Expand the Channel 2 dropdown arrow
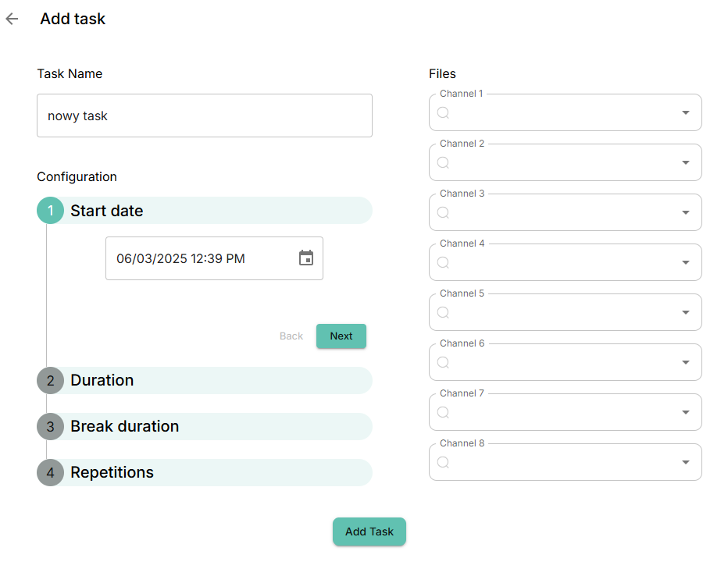Viewport: 728px width, 576px height. click(x=685, y=162)
